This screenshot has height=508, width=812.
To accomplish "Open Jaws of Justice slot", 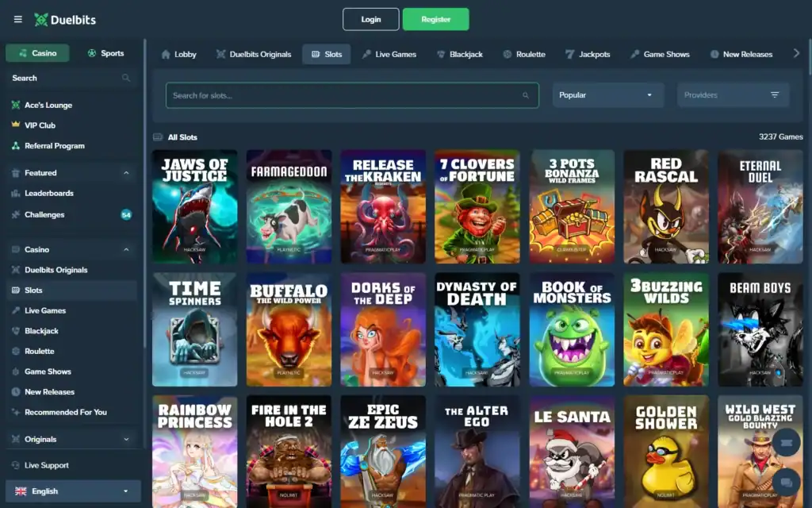I will pyautogui.click(x=195, y=206).
